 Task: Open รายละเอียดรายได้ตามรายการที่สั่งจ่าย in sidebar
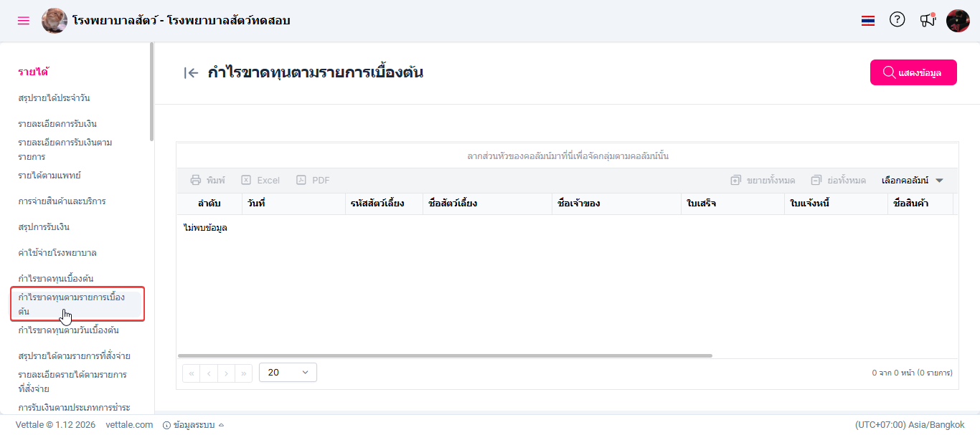pyautogui.click(x=72, y=382)
